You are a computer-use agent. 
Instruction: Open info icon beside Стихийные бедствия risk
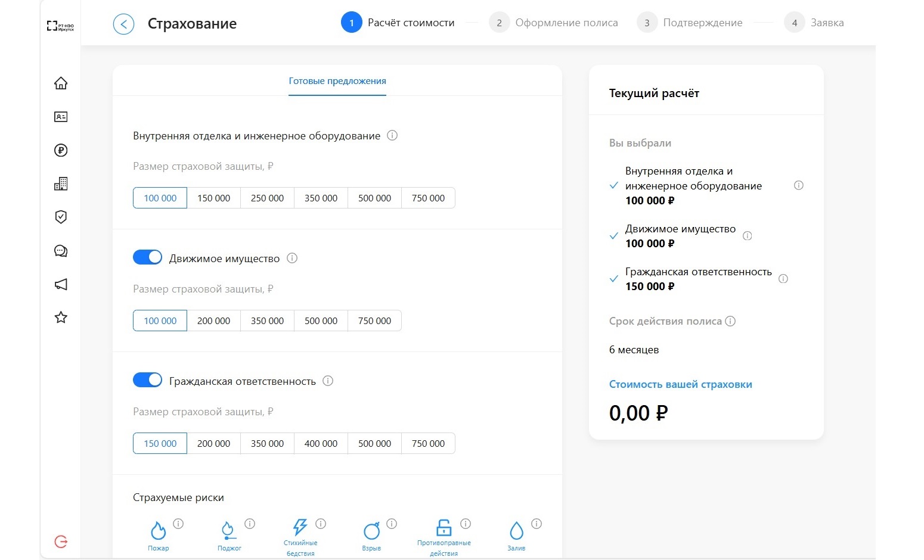tap(321, 524)
